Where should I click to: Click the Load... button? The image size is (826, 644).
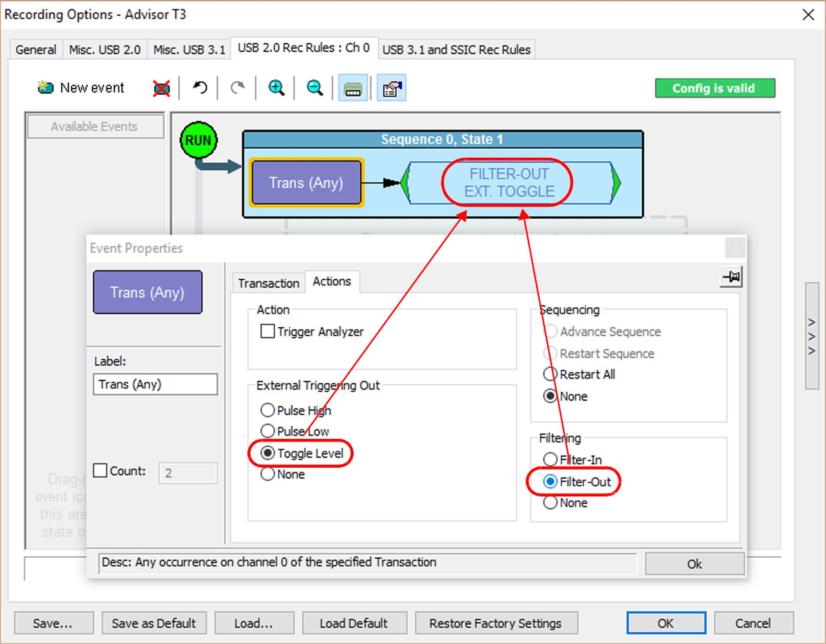(254, 623)
